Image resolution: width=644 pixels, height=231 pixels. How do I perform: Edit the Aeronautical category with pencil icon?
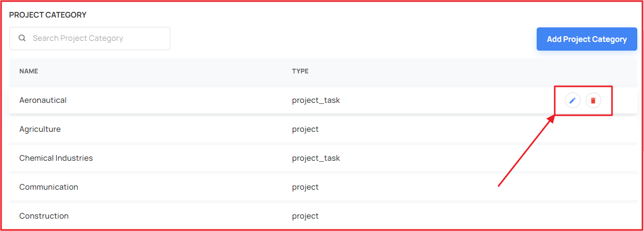572,100
